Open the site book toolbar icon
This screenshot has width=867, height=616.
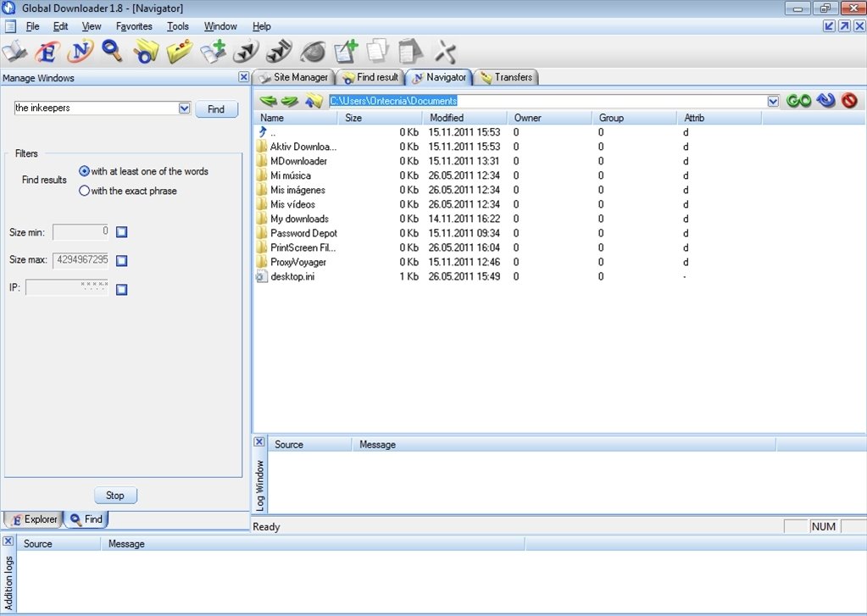[x=15, y=52]
